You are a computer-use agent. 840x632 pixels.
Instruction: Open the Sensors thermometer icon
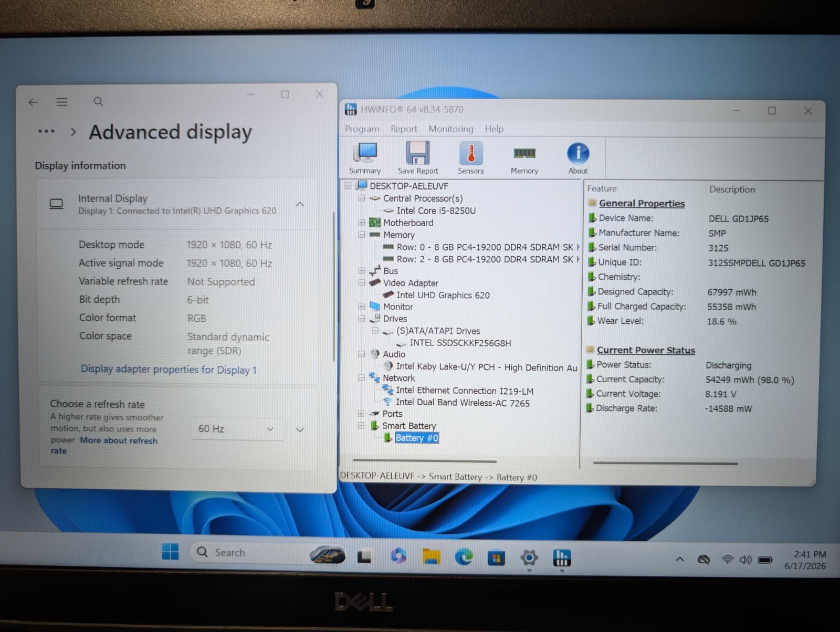471,158
